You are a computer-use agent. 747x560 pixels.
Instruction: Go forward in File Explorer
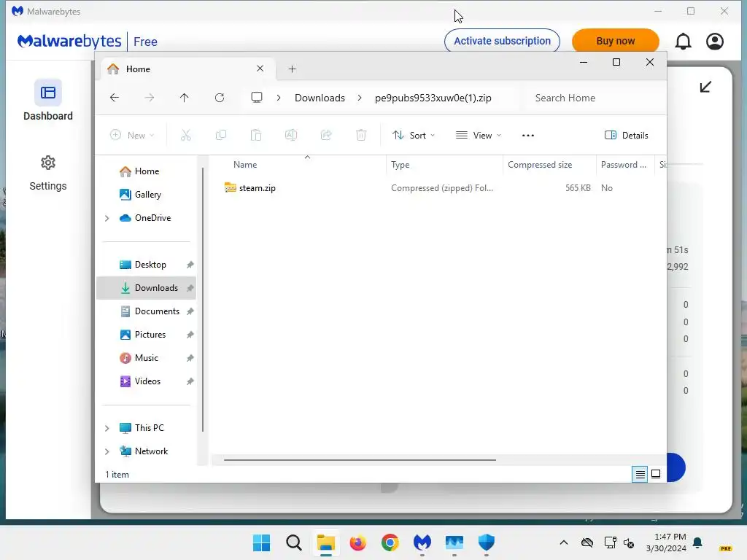coord(149,98)
